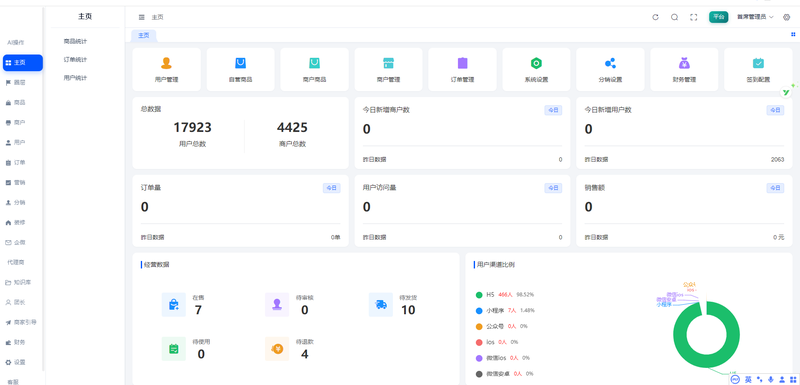Switch to the 主页 tab
The width and height of the screenshot is (800, 385).
click(144, 36)
